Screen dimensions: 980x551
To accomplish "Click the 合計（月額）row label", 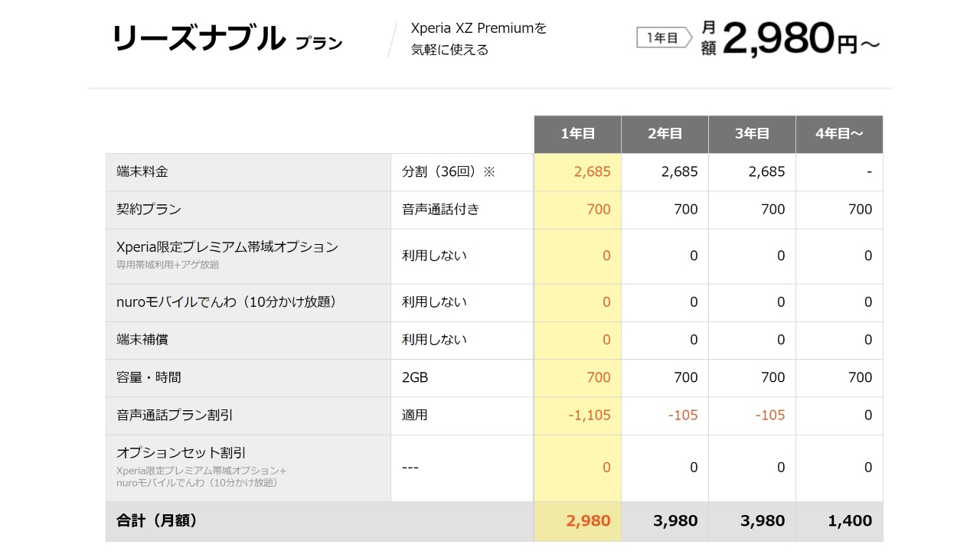I will 157,521.
